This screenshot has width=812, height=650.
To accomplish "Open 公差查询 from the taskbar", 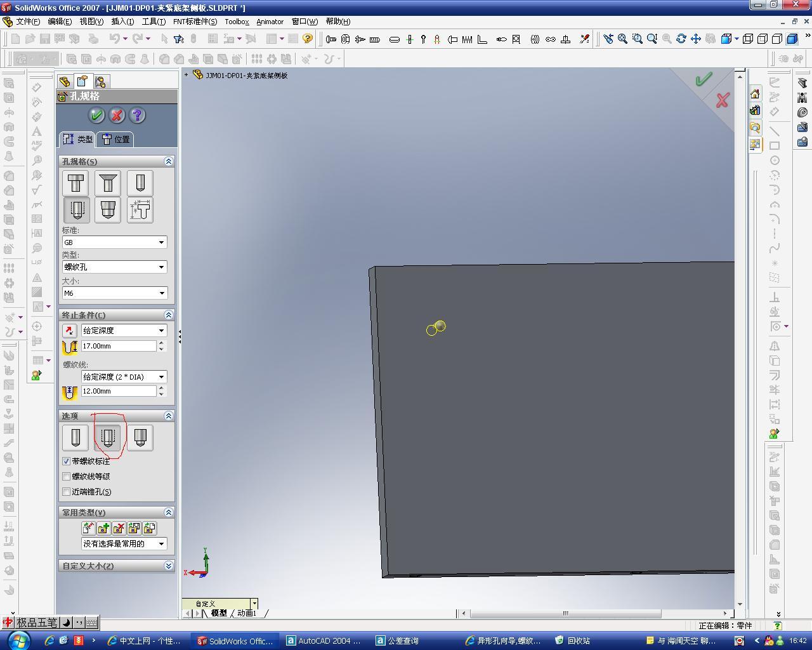I will point(415,640).
